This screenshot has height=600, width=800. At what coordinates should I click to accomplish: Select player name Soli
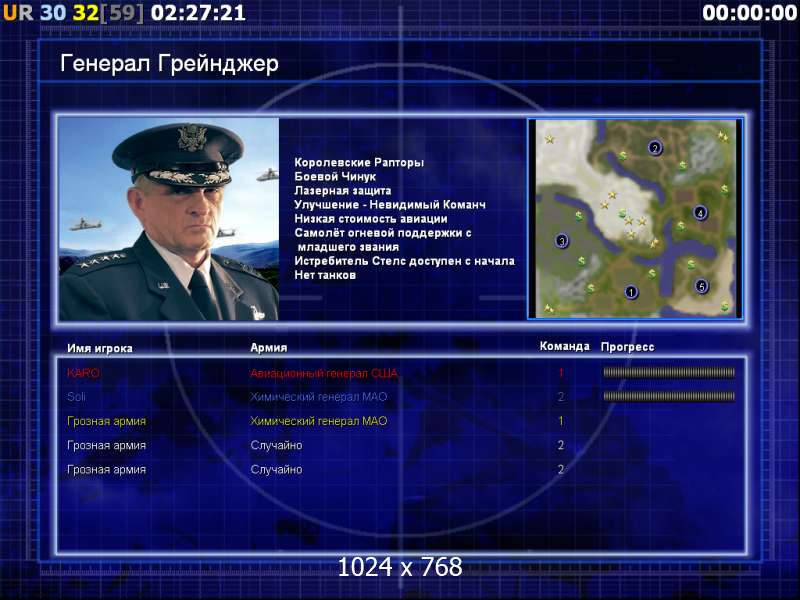pyautogui.click(x=76, y=397)
